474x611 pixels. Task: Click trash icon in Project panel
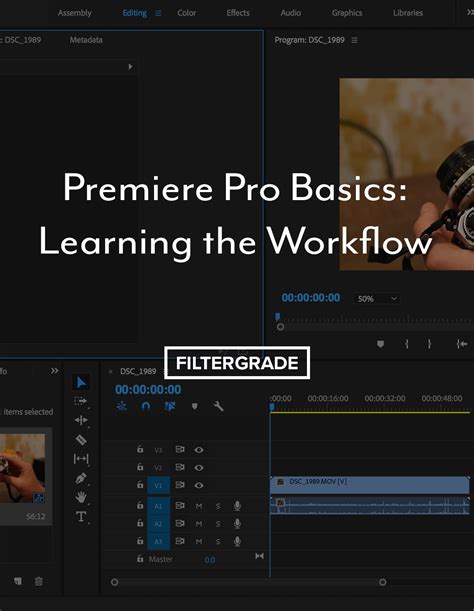(x=39, y=581)
